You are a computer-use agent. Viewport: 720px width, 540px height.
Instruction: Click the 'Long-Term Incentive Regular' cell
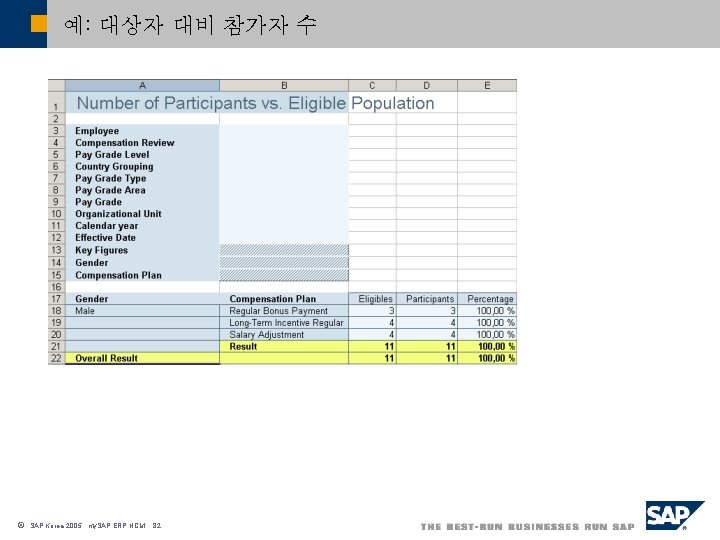point(284,323)
